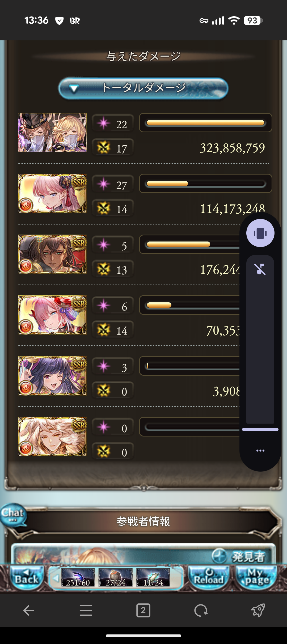Select the 251/60 item shortcut
This screenshot has height=644, width=287.
[78, 578]
